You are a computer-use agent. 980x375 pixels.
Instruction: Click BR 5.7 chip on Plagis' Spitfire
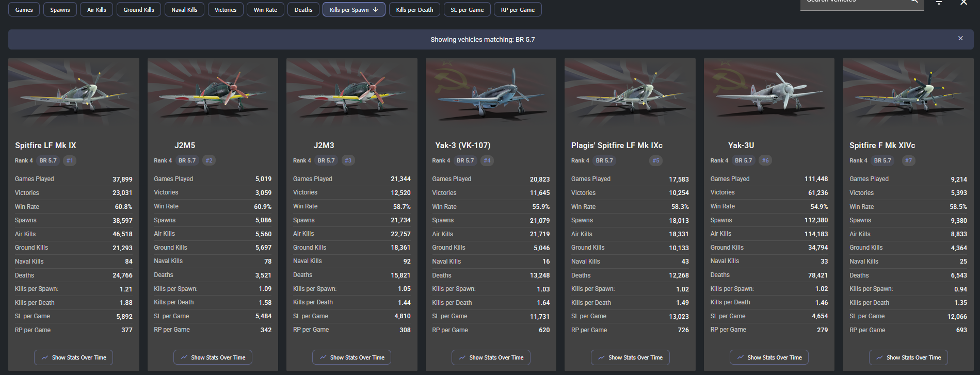[604, 160]
